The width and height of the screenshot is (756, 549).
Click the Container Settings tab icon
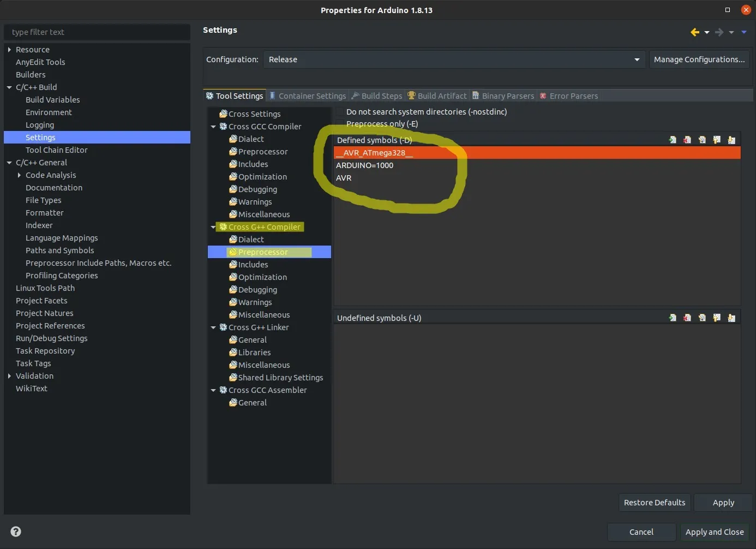273,96
